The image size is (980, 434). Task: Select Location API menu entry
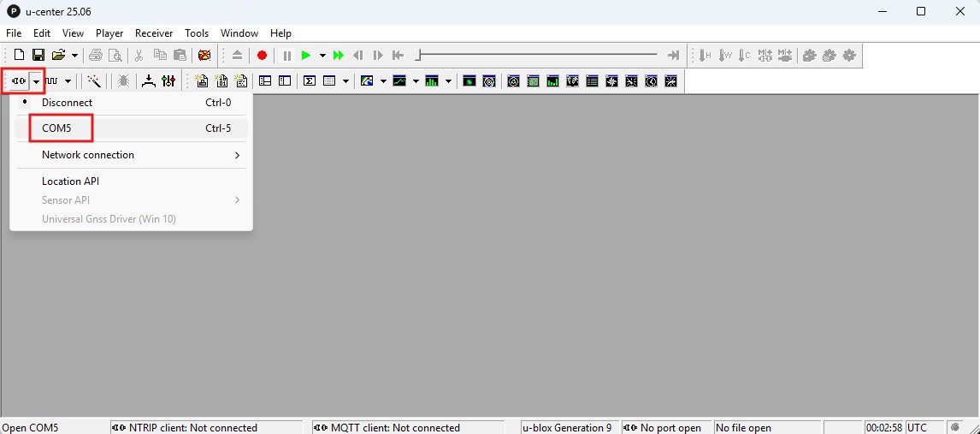click(x=71, y=181)
